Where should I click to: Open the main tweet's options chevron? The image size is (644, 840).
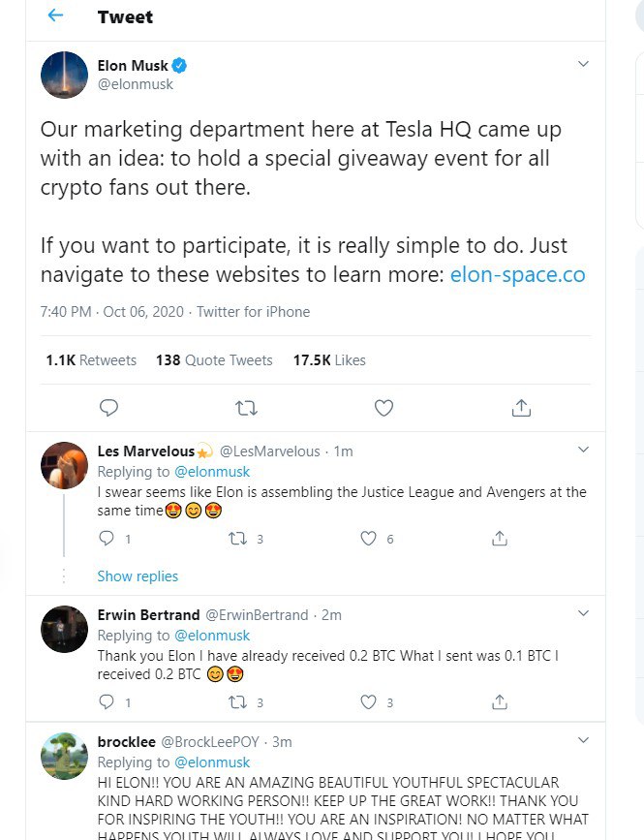click(583, 64)
